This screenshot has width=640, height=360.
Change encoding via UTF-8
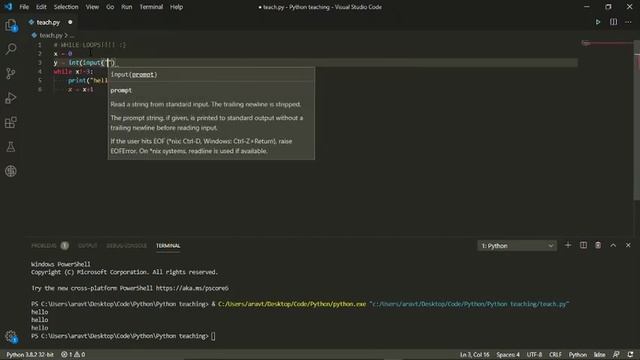point(534,354)
